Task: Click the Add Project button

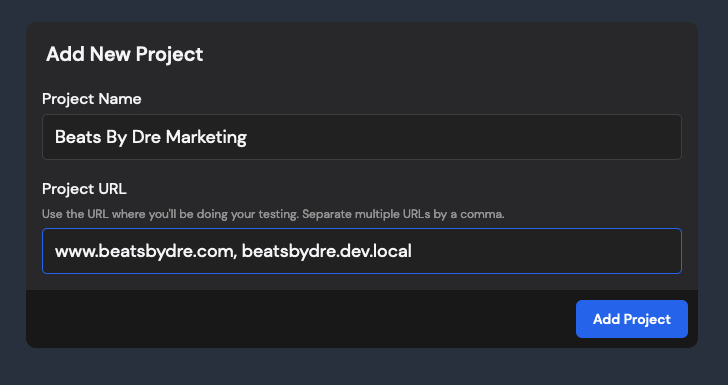Action: tap(631, 319)
